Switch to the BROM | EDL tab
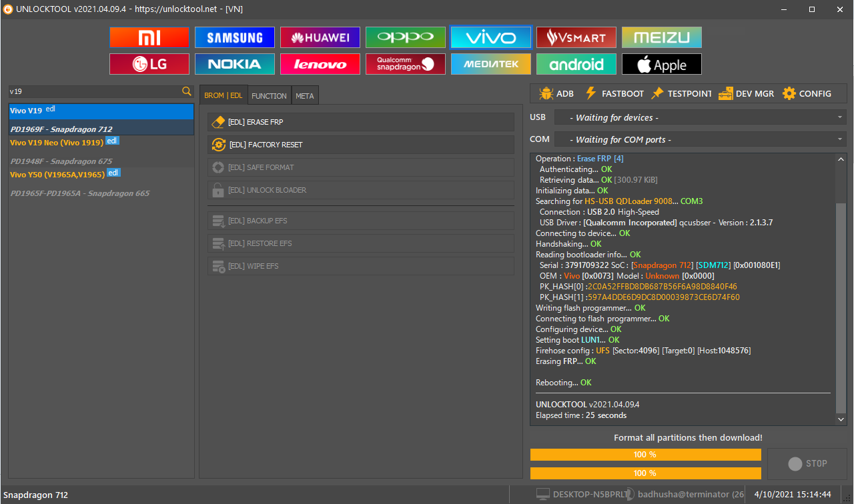This screenshot has height=504, width=854. pyautogui.click(x=224, y=95)
